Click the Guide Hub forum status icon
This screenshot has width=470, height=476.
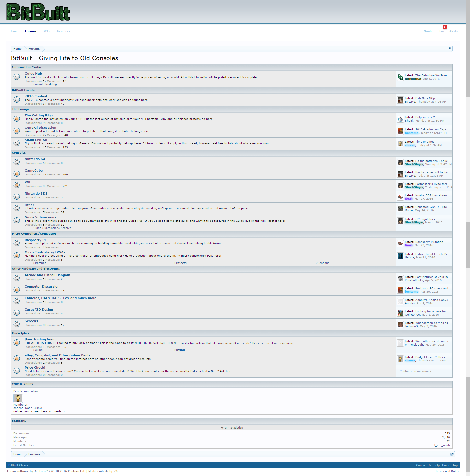click(x=16, y=77)
